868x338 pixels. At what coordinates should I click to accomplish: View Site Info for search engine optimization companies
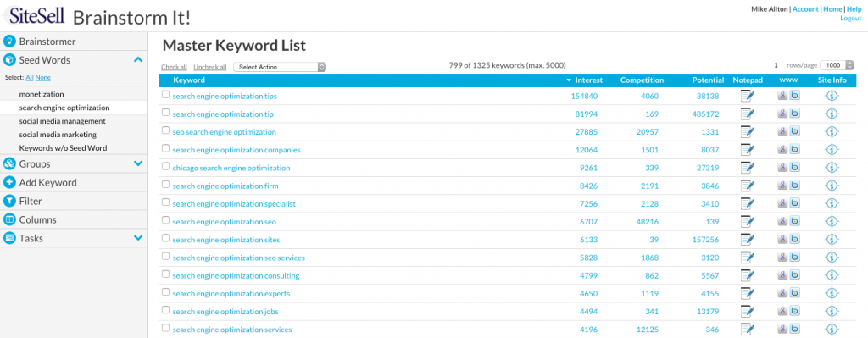(x=832, y=150)
